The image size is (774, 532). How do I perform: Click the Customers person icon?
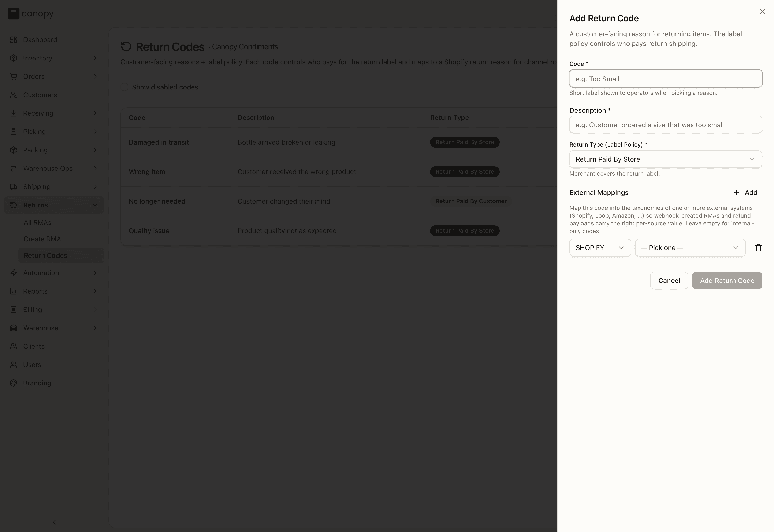point(13,95)
